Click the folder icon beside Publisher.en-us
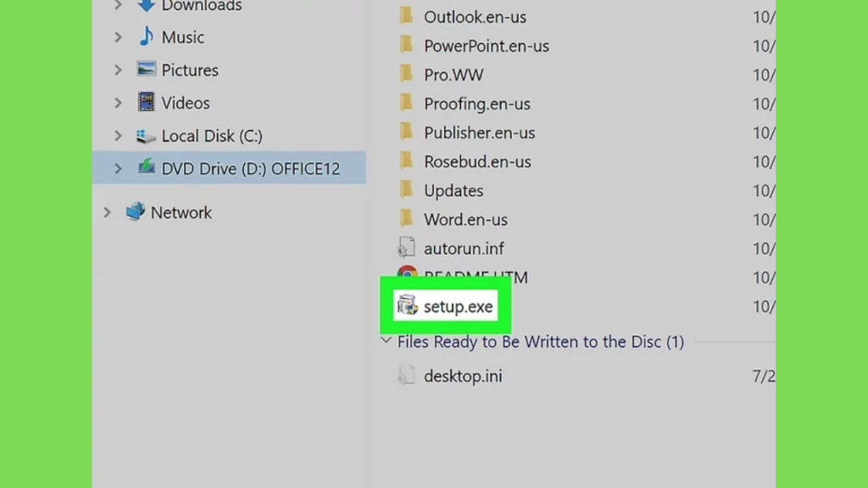868x488 pixels. pyautogui.click(x=406, y=131)
